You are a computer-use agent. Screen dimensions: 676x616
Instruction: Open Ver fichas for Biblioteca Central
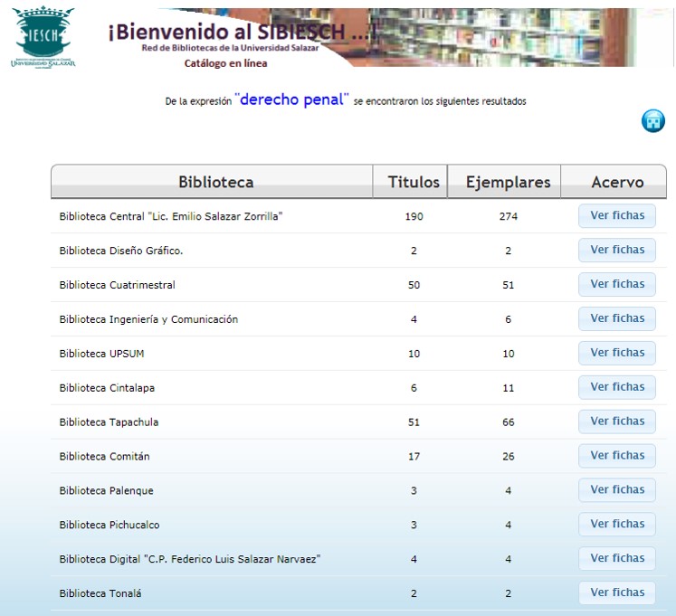coord(616,216)
